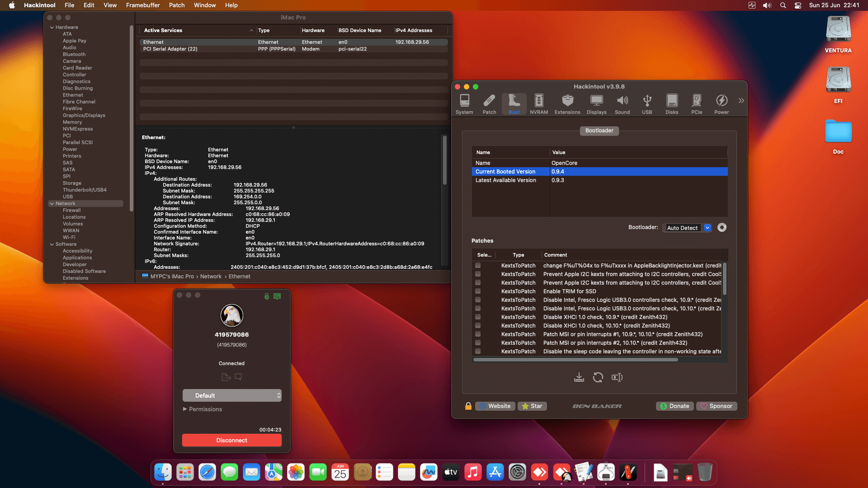This screenshot has height=488, width=868.
Task: Select Graphics/Displays in Hardware sidebar
Action: [84, 116]
